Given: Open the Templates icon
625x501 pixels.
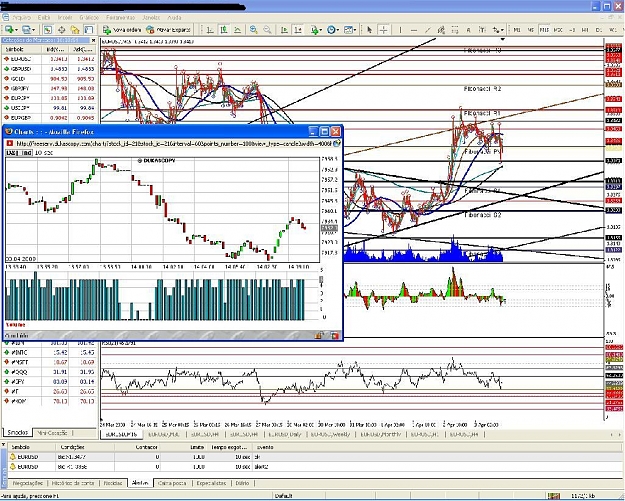Looking at the screenshot, I should (348, 30).
